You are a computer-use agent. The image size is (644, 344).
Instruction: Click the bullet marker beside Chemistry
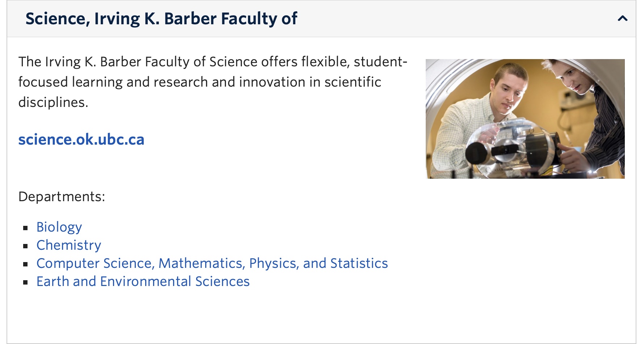(x=25, y=246)
